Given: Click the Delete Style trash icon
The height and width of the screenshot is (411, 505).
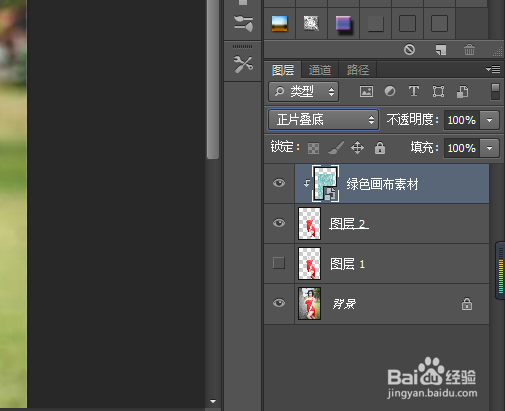Looking at the screenshot, I should click(x=469, y=50).
